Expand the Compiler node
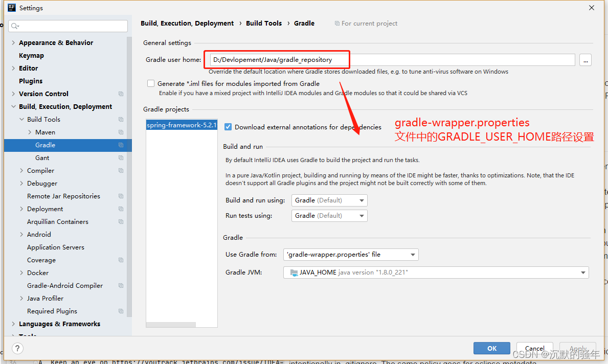This screenshot has height=364, width=608. coord(21,171)
